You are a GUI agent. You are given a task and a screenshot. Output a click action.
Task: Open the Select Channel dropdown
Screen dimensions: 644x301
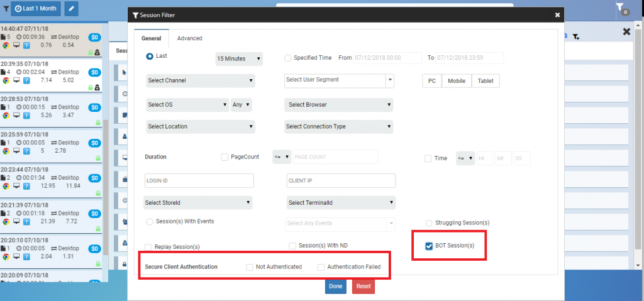pyautogui.click(x=200, y=80)
